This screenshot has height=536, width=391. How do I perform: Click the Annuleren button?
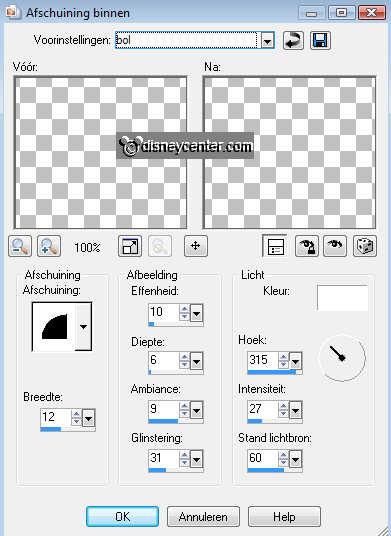tap(203, 517)
